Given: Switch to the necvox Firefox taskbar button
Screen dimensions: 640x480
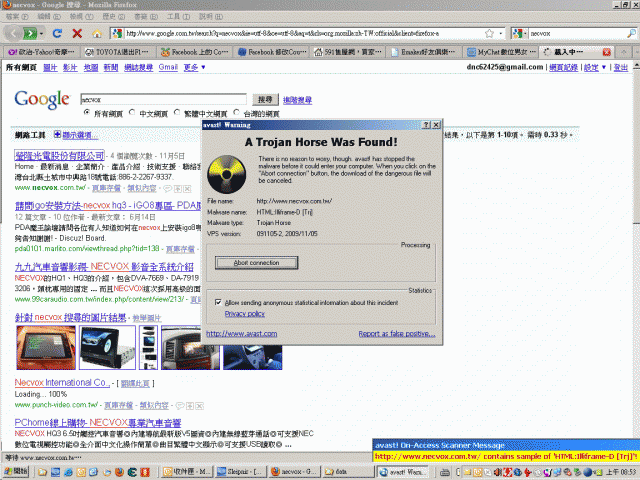Looking at the screenshot, I should click(294, 472).
